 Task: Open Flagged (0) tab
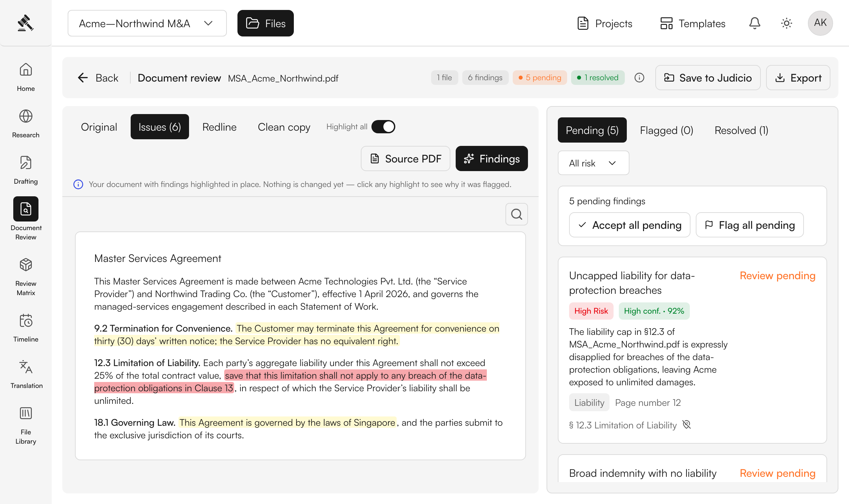coord(666,130)
